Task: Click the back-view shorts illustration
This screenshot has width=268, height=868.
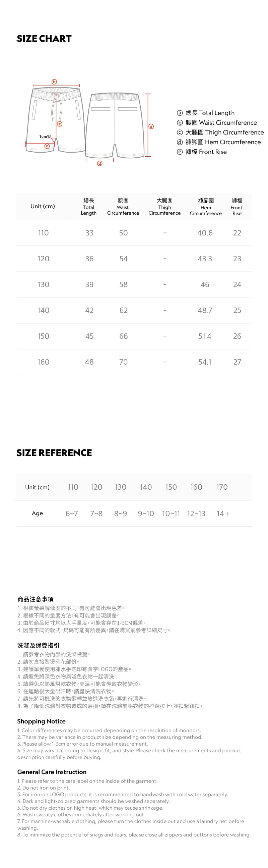Action: point(115,125)
